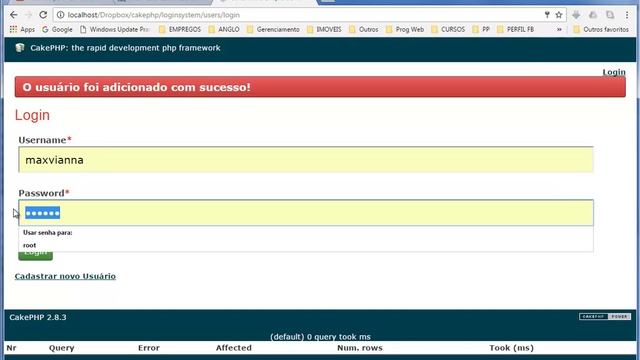The height and width of the screenshot is (360, 640).
Task: Click the download arrow extension icon
Action: pos(576,15)
